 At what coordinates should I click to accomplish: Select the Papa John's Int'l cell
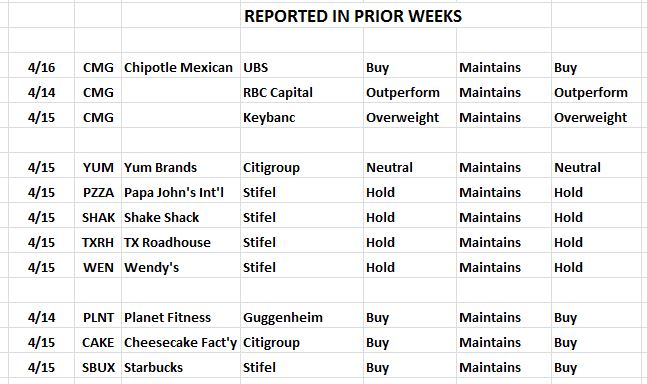[181, 192]
